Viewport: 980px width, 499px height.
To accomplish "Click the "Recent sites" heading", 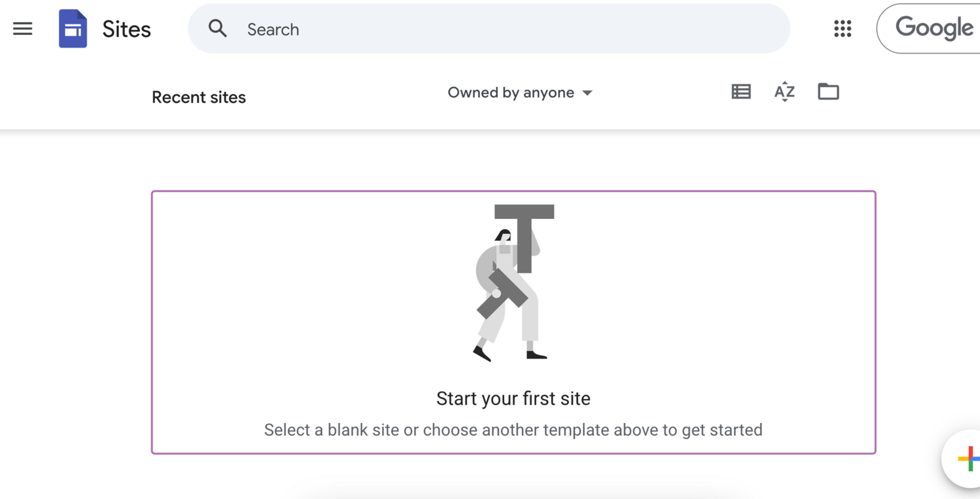I will (x=198, y=97).
